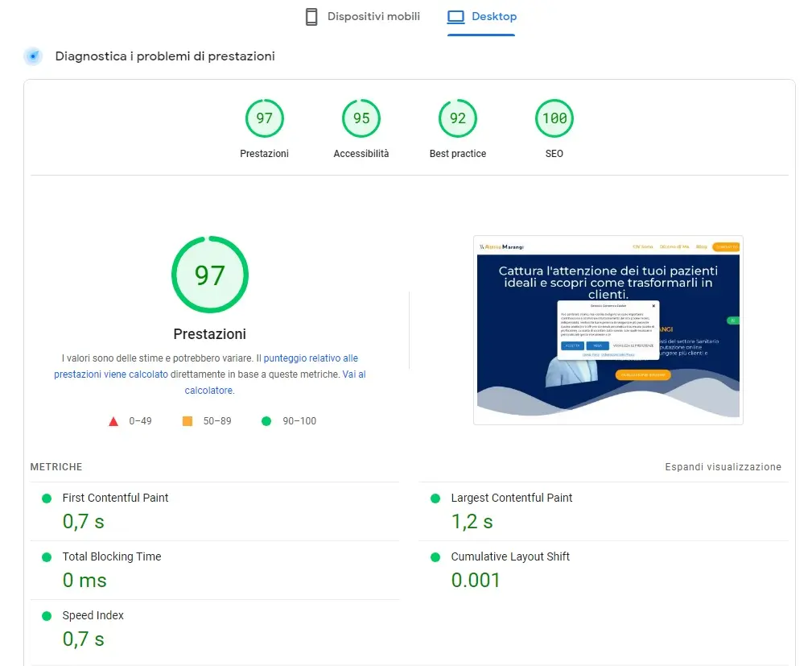Click the green pass dot beside First Contentful Paint
The width and height of the screenshot is (812, 666).
pyautogui.click(x=48, y=498)
